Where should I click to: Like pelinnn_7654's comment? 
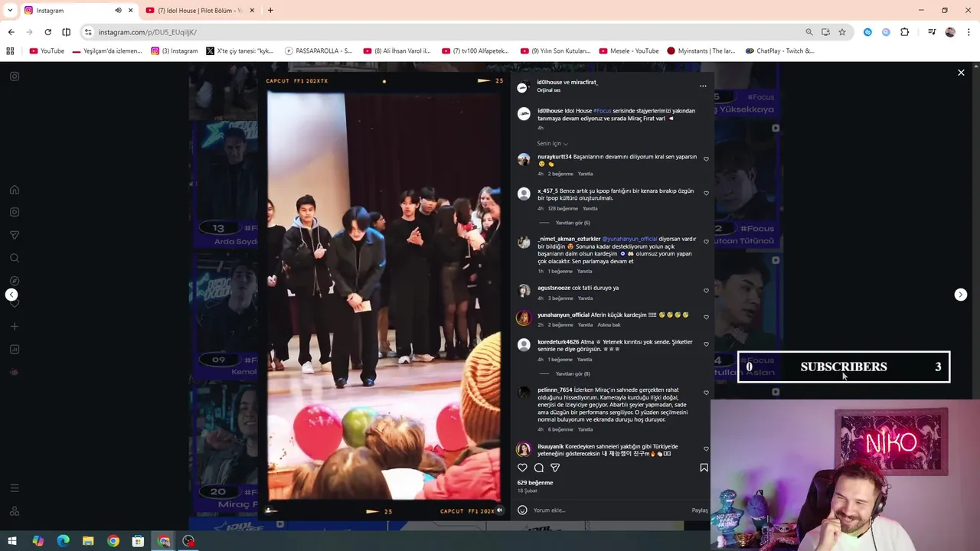706,393
